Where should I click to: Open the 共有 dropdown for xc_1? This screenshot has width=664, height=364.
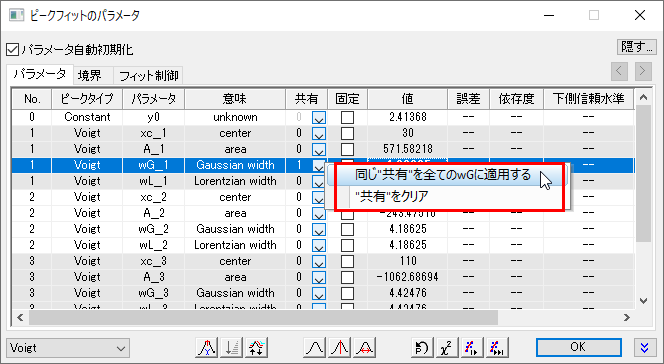pyautogui.click(x=319, y=133)
